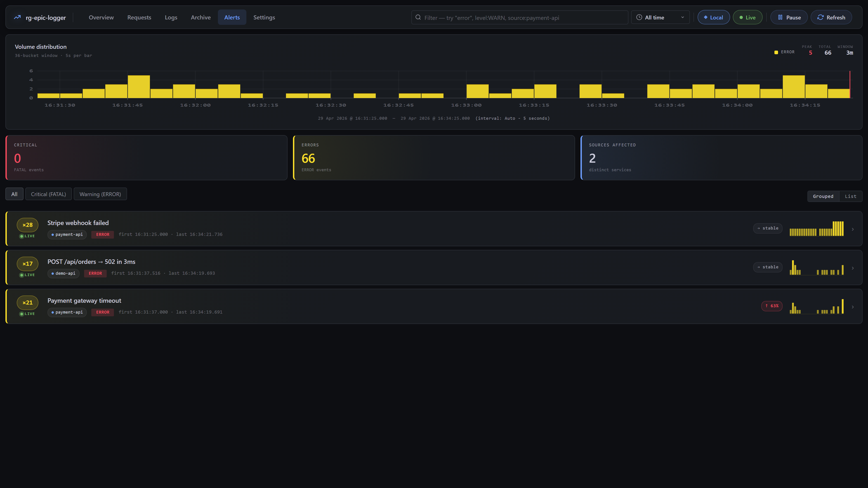Click the interval Auto - 5 seconds text
This screenshot has height=488, width=868.
point(512,118)
